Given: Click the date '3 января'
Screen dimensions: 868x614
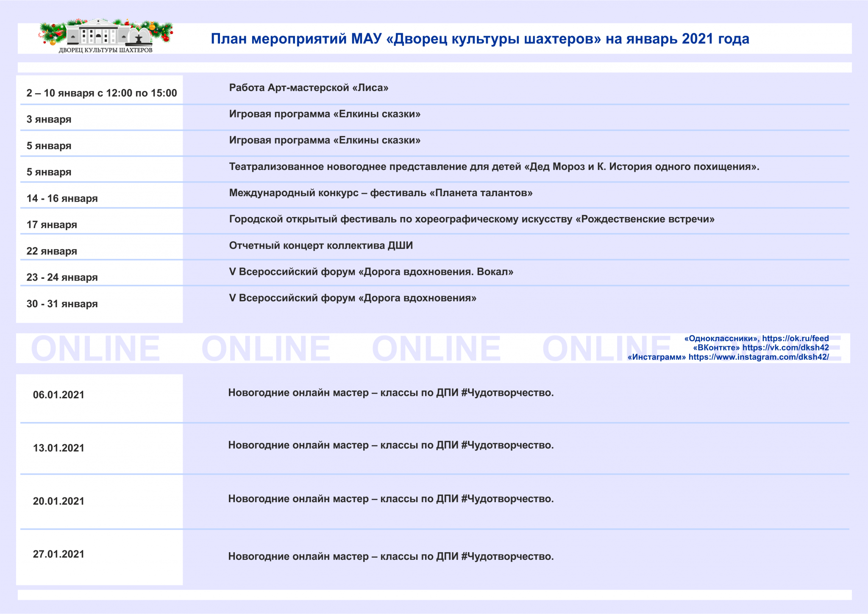Looking at the screenshot, I should [49, 119].
